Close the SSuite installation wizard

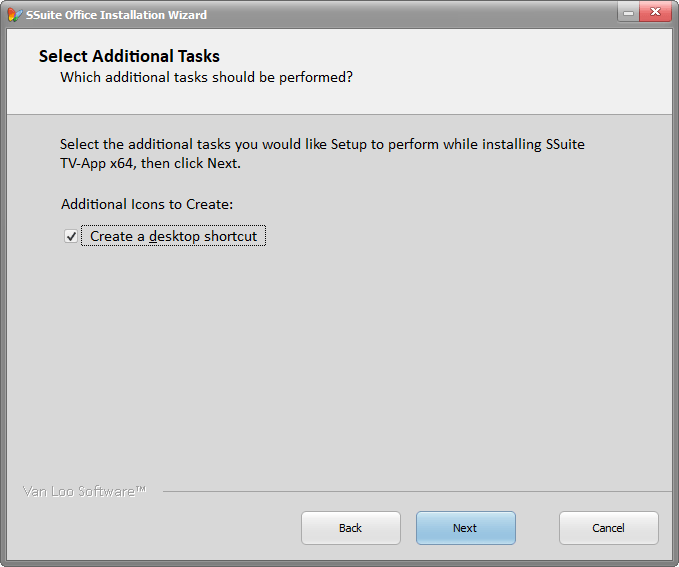click(x=654, y=13)
